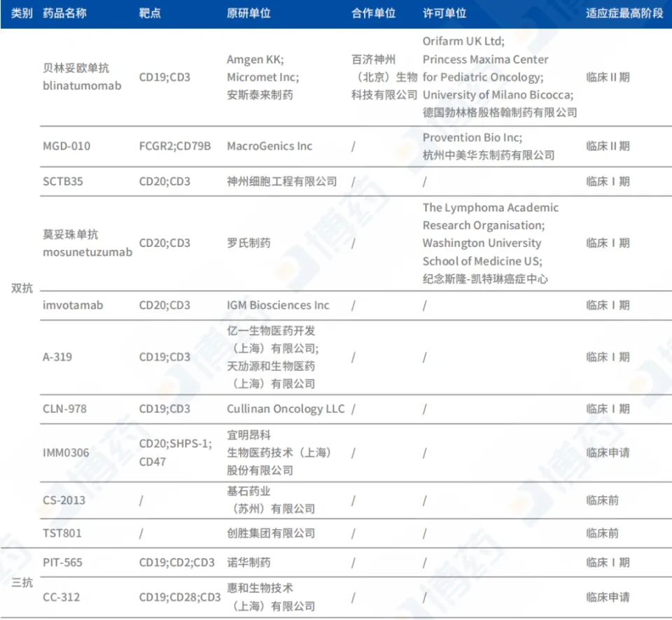
Task: Click drug name 莫妥珠单抗 mosunetuzumab
Action: (87, 243)
